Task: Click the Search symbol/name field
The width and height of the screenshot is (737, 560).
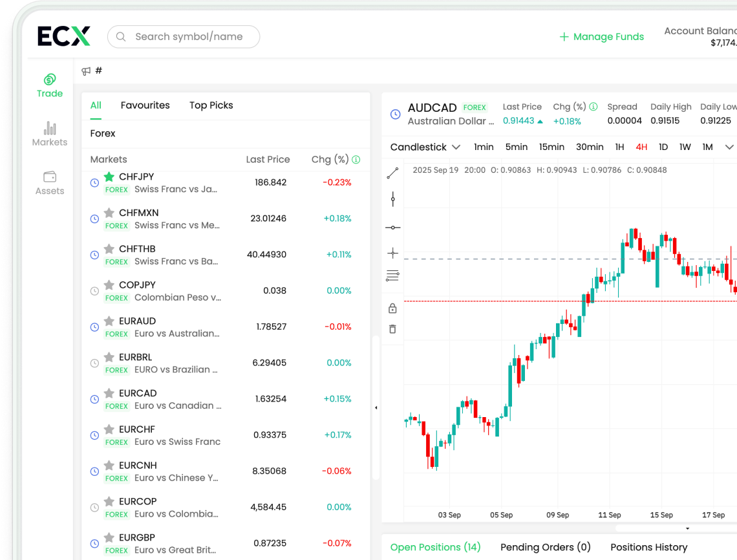Action: click(189, 37)
